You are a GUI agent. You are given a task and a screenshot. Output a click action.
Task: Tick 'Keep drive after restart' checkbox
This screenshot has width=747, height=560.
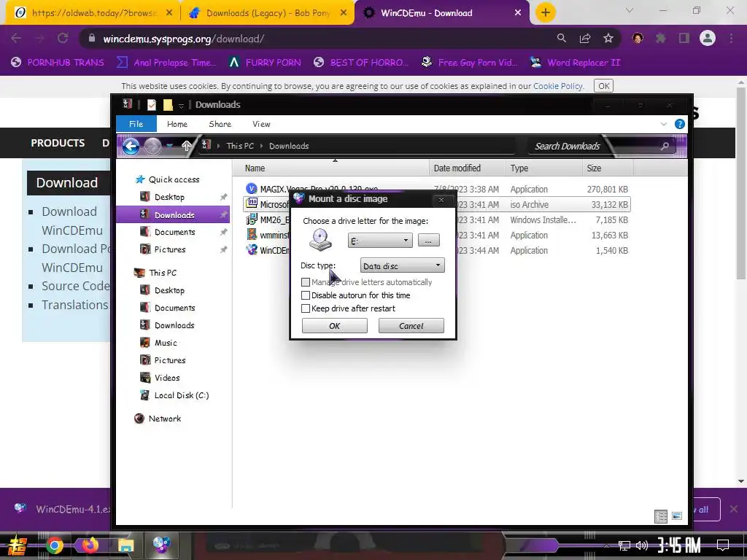pos(306,308)
